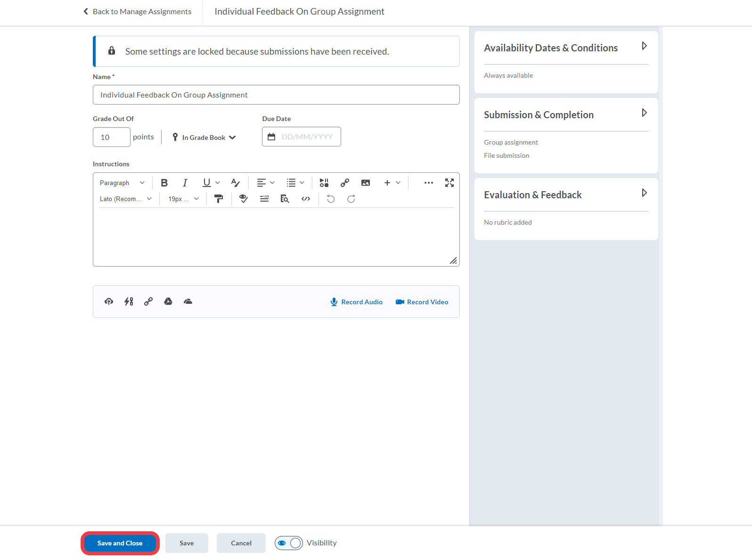Toggle the assignment Visibility switch
This screenshot has width=752, height=560.
point(289,543)
